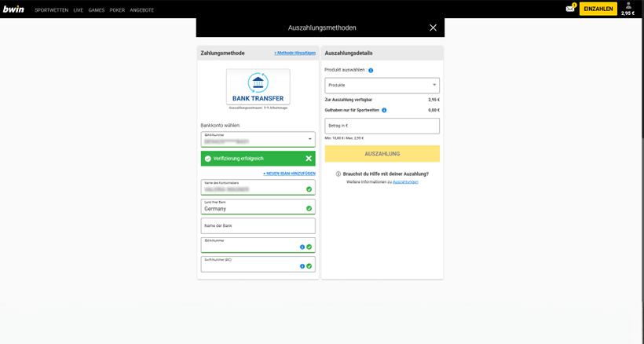Open the Poker menu
Image resolution: width=644 pixels, height=344 pixels.
point(117,10)
